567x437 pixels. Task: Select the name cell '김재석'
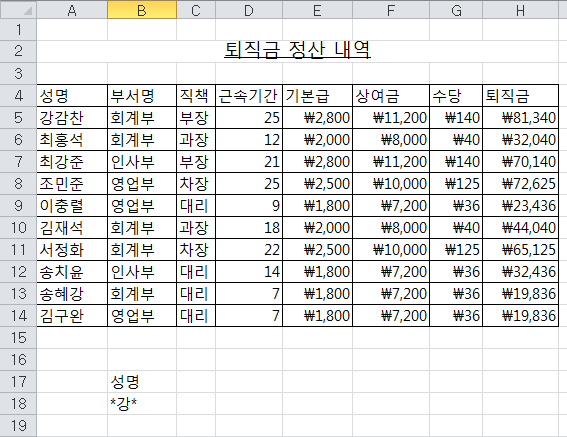tap(72, 228)
